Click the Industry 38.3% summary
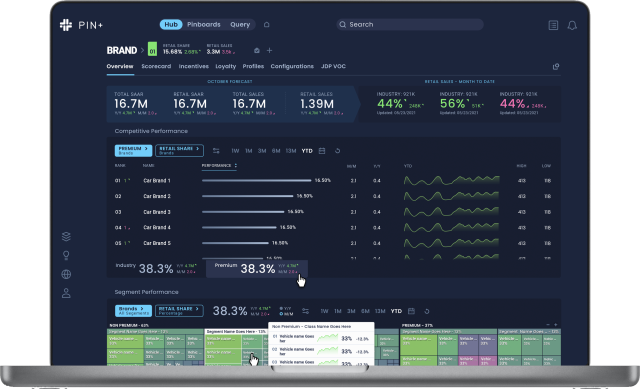Viewport: 640px width, 389px height. coord(156,268)
